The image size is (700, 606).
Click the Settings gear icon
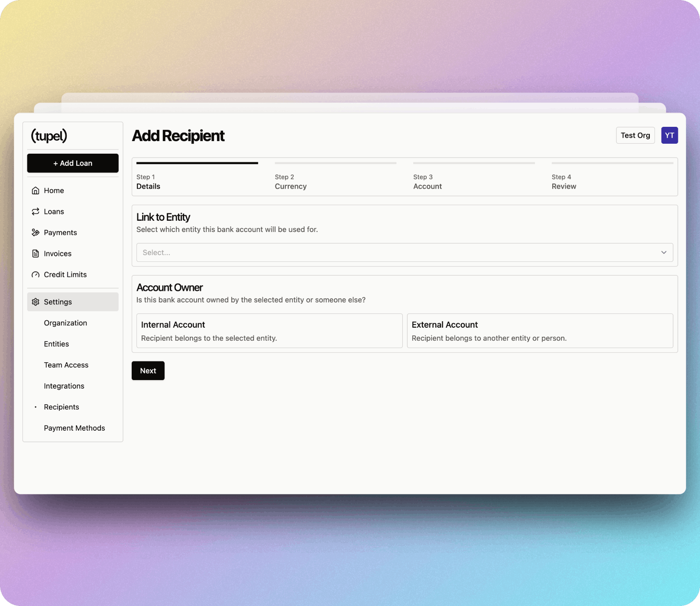36,302
